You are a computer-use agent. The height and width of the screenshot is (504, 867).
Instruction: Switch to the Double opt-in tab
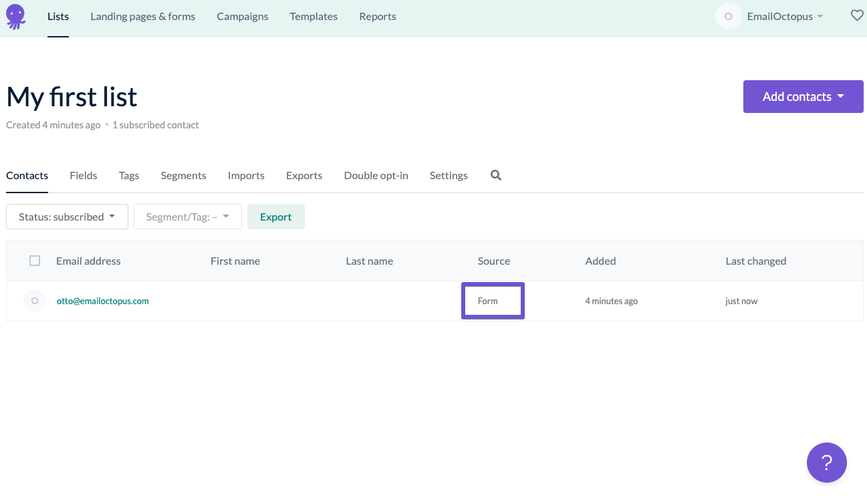[376, 175]
